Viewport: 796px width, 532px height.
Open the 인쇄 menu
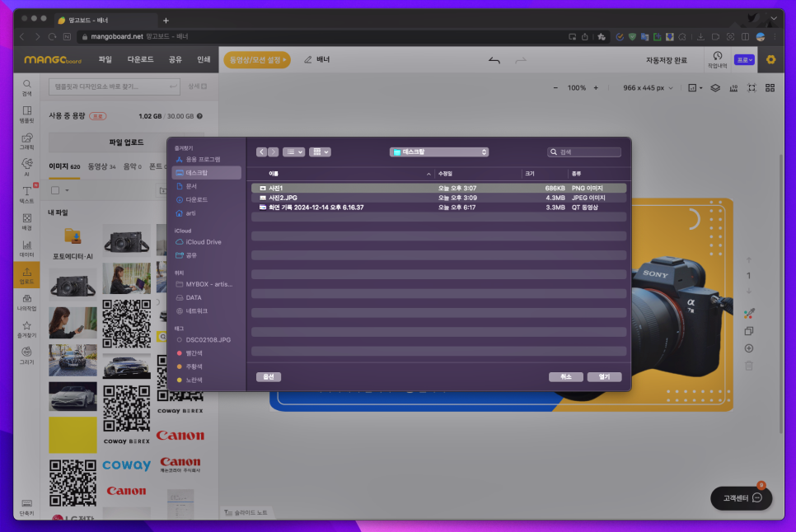[x=204, y=59]
